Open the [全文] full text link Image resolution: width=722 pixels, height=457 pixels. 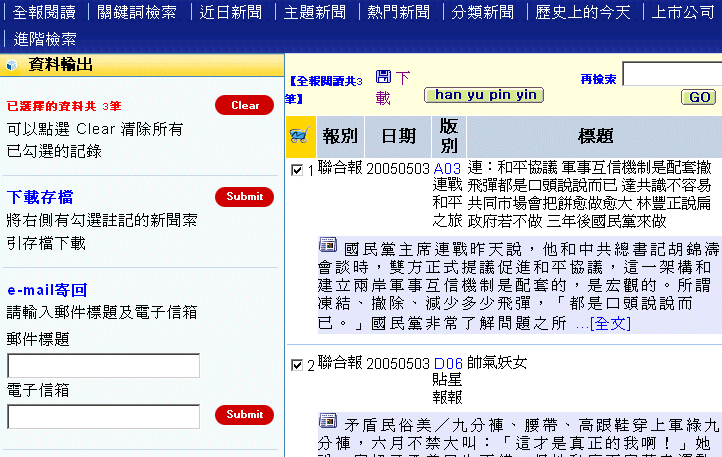[x=611, y=323]
